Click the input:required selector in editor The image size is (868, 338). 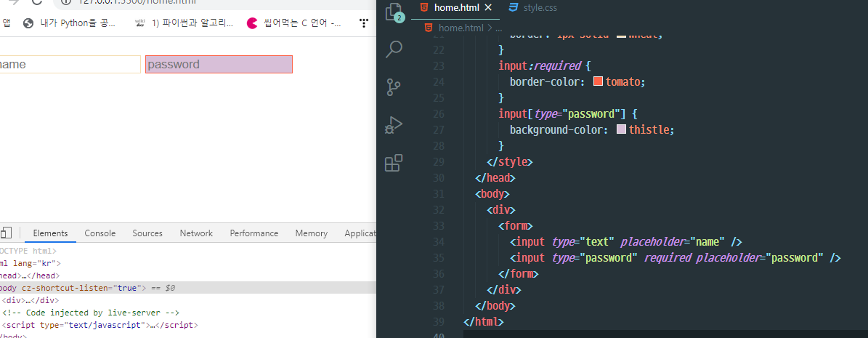[x=539, y=66]
